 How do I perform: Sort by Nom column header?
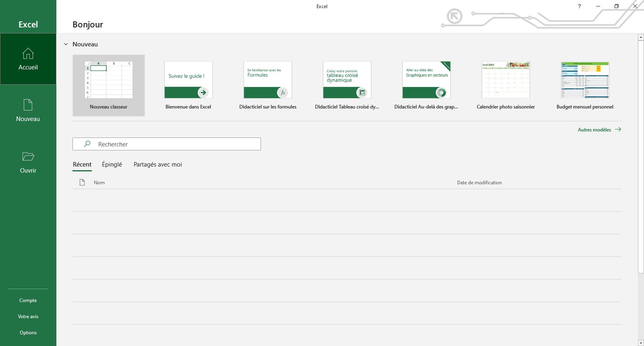pyautogui.click(x=99, y=183)
